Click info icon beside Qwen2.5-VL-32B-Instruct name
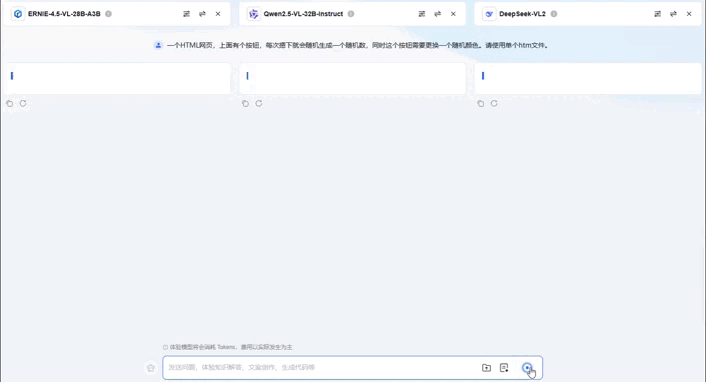 (351, 14)
